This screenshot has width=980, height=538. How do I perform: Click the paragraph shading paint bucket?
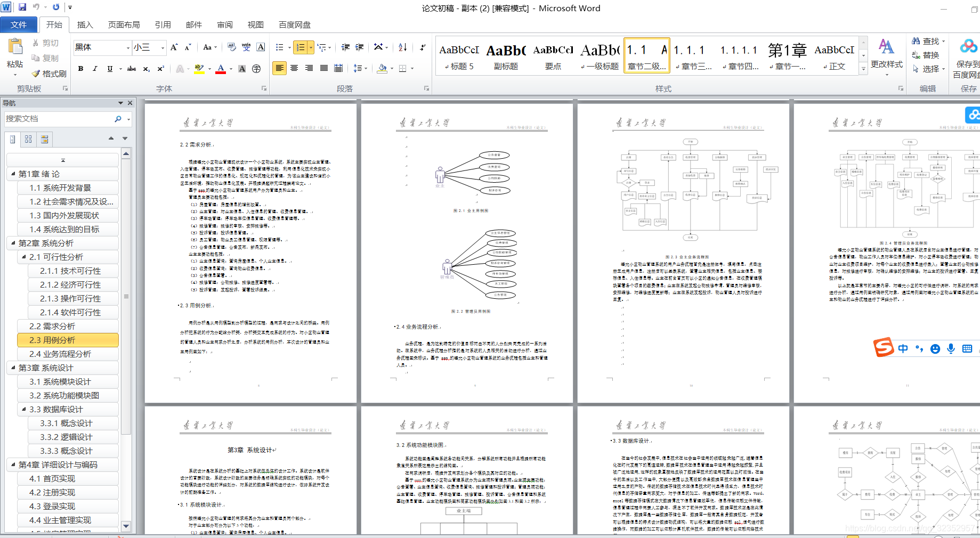(x=382, y=68)
